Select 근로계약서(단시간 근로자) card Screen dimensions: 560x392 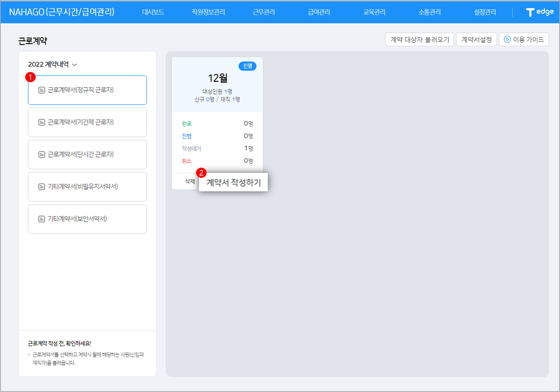tap(87, 155)
